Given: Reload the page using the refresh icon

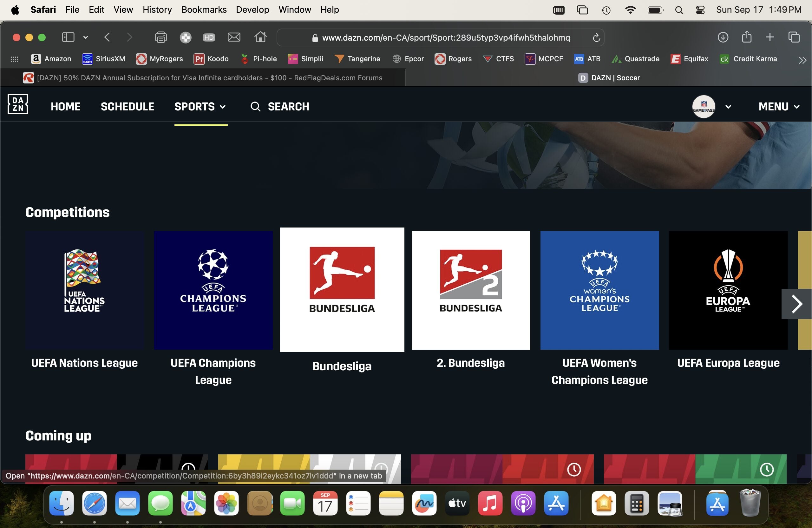Looking at the screenshot, I should click(x=596, y=37).
